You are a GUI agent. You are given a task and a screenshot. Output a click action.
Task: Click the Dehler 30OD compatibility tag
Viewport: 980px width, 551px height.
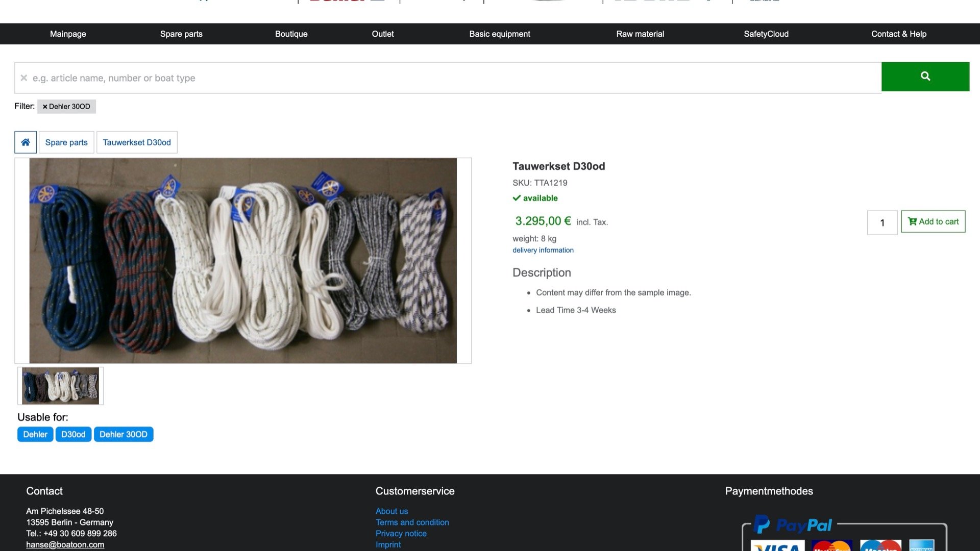pyautogui.click(x=123, y=434)
